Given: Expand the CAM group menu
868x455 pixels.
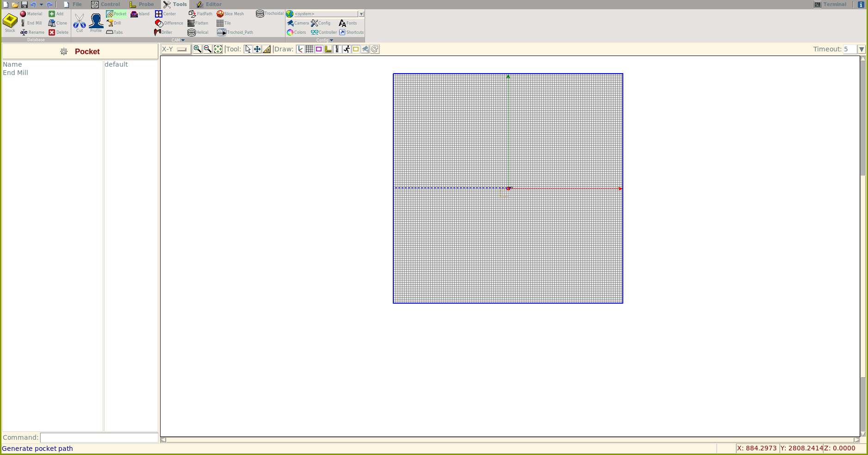Looking at the screenshot, I should [178, 40].
